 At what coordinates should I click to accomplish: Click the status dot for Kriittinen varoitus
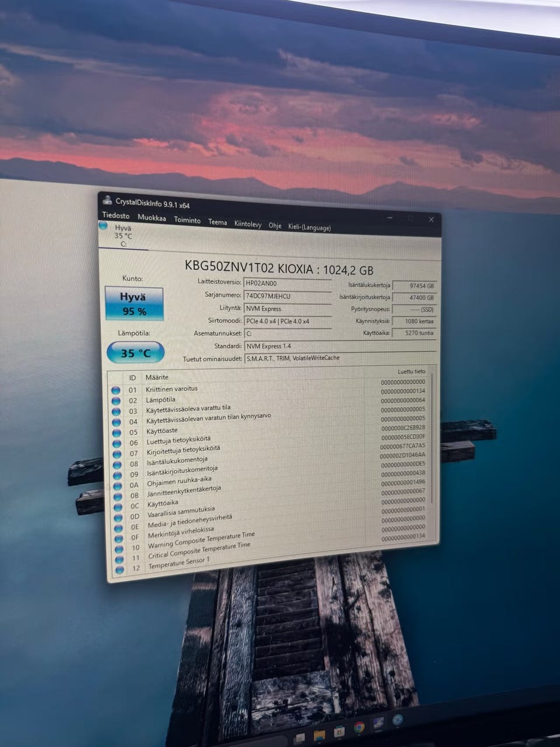(116, 390)
